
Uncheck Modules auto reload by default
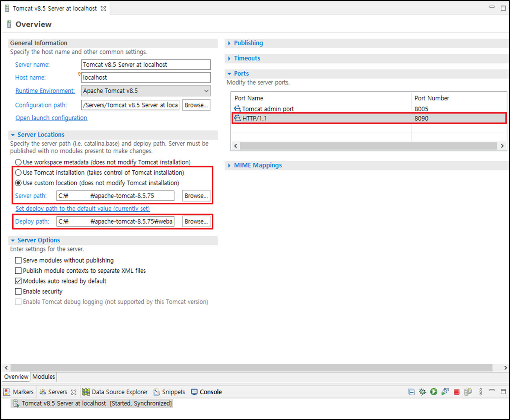[x=18, y=281]
